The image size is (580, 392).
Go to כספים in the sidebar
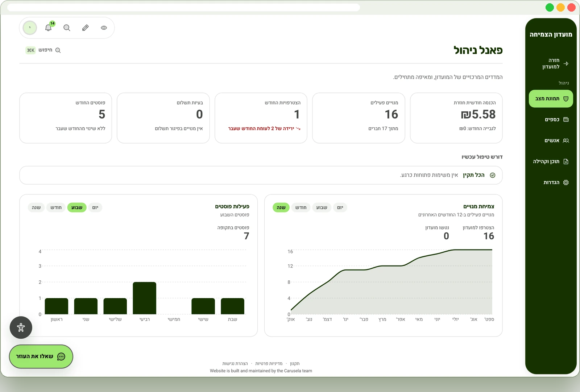click(551, 120)
